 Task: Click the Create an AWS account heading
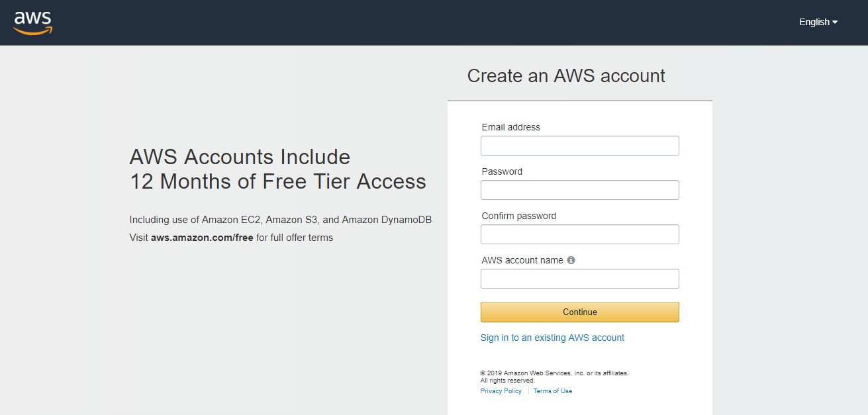[566, 76]
